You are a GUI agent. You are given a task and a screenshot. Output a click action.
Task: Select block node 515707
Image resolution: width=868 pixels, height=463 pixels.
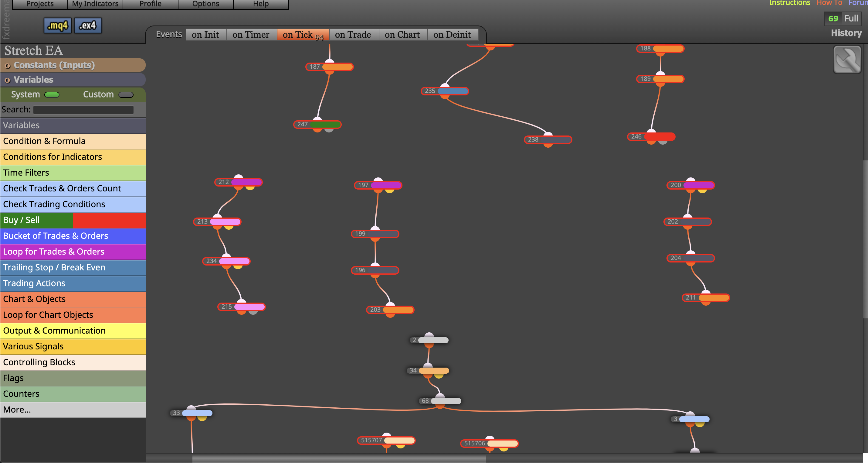coord(386,440)
